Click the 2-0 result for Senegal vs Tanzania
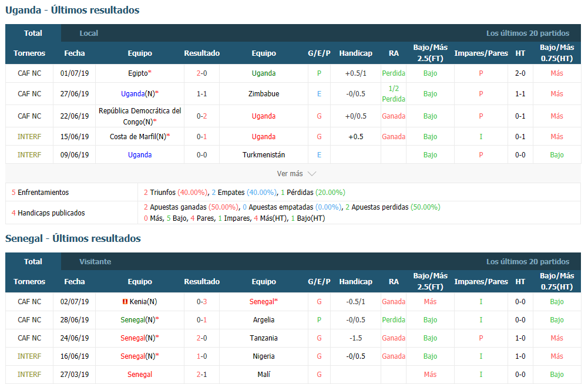This screenshot has height=384, width=588. coord(201,338)
